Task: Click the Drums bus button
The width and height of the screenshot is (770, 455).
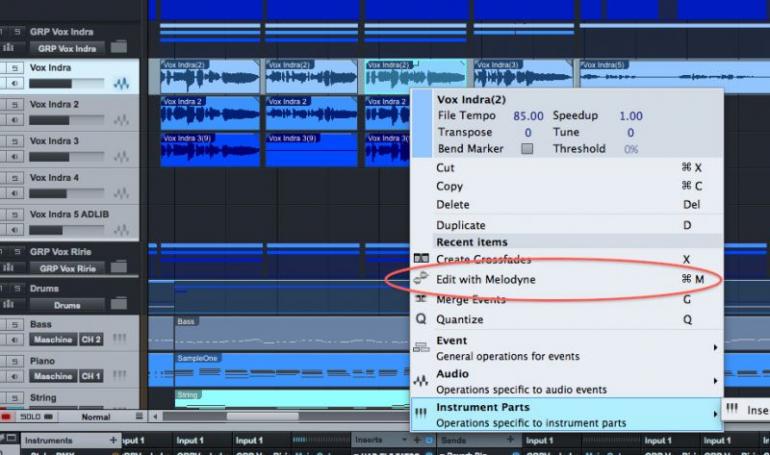Action: point(67,305)
